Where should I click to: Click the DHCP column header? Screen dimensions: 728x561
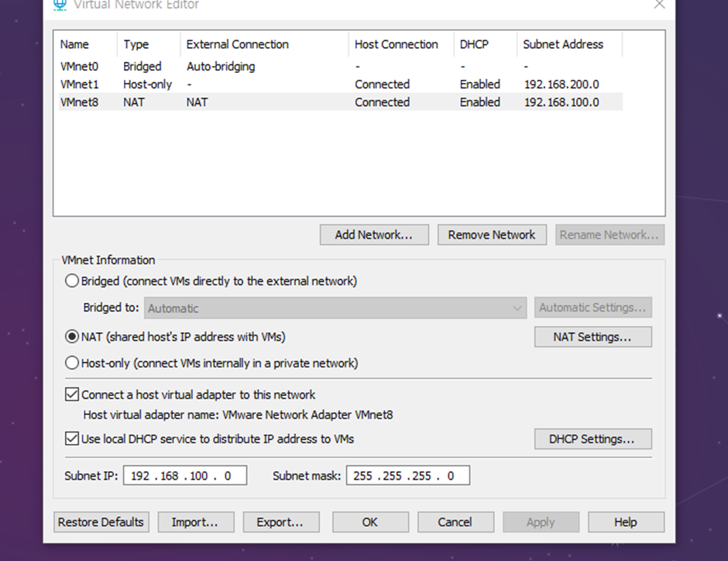[485, 44]
